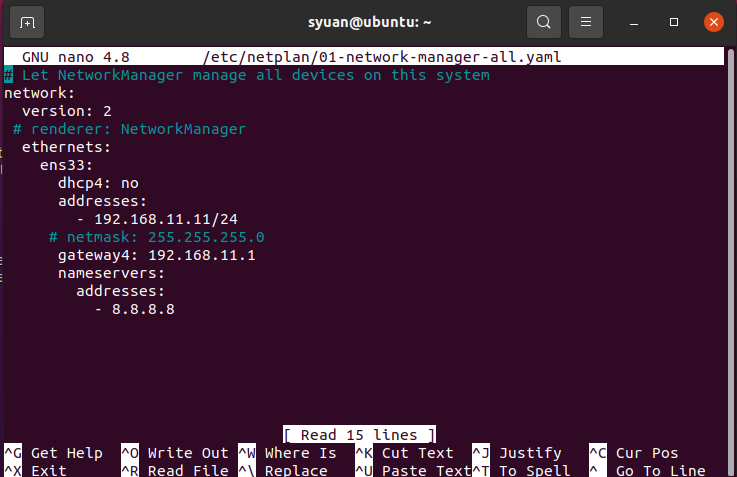Click the syuan@ubuntu window title
The height and width of the screenshot is (477, 737).
pyautogui.click(x=368, y=21)
